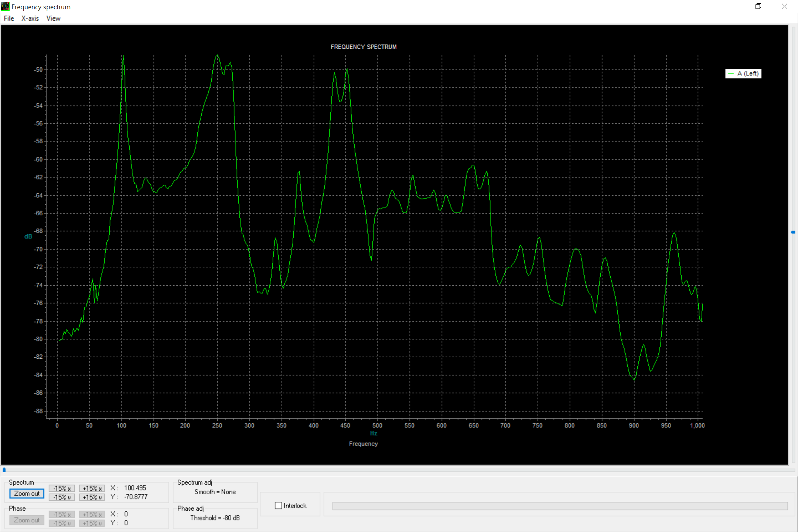Click the 1,000 tick label on x-axis
This screenshot has width=798, height=532.
tap(698, 426)
